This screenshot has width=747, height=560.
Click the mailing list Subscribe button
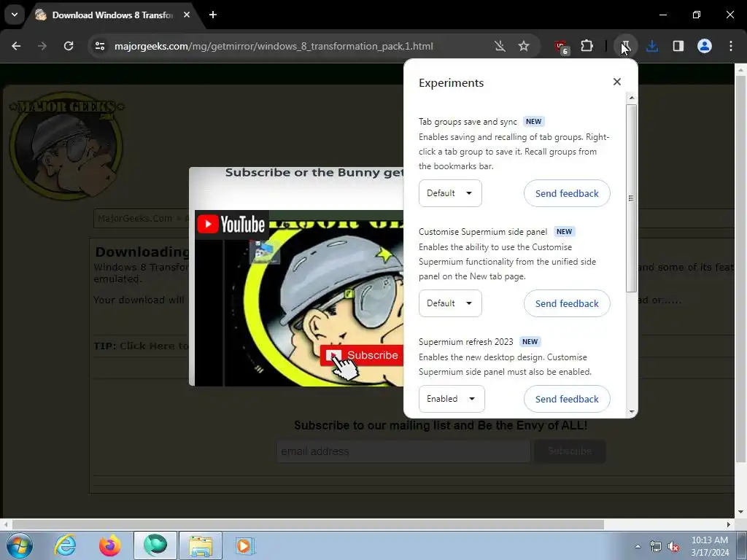[x=570, y=451]
